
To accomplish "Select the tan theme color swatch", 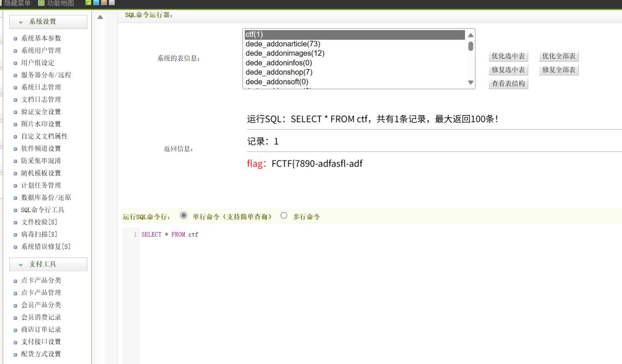I will 104,2.
